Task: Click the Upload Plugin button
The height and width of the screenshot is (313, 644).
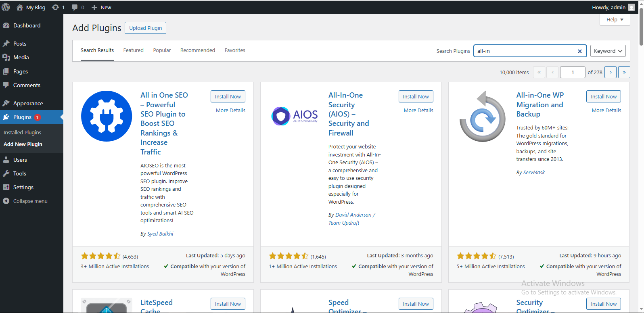Action: (x=146, y=28)
